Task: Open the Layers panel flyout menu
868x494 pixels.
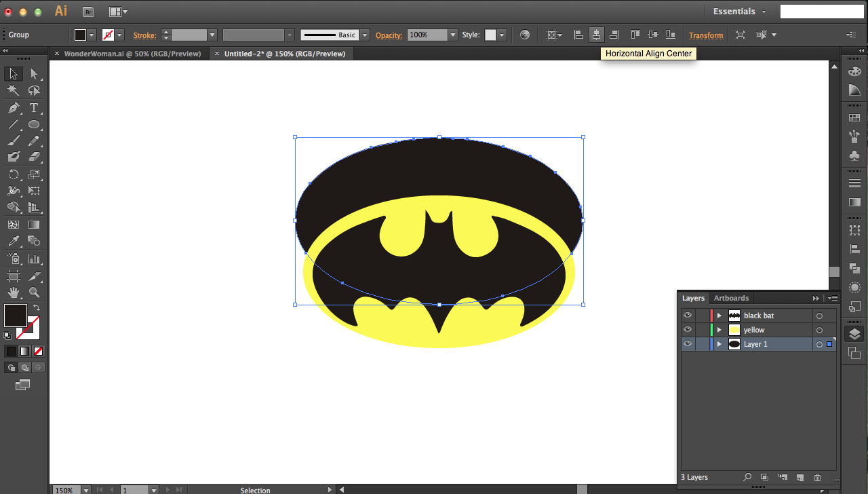Action: coord(833,298)
